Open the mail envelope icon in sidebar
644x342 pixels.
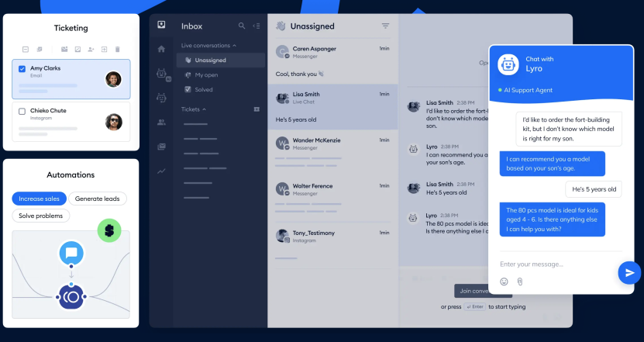coord(161,147)
